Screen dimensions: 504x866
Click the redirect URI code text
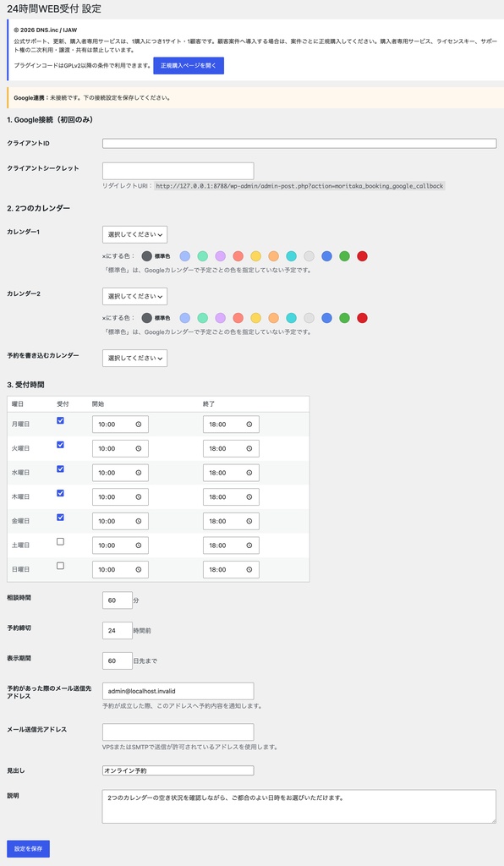pos(299,186)
